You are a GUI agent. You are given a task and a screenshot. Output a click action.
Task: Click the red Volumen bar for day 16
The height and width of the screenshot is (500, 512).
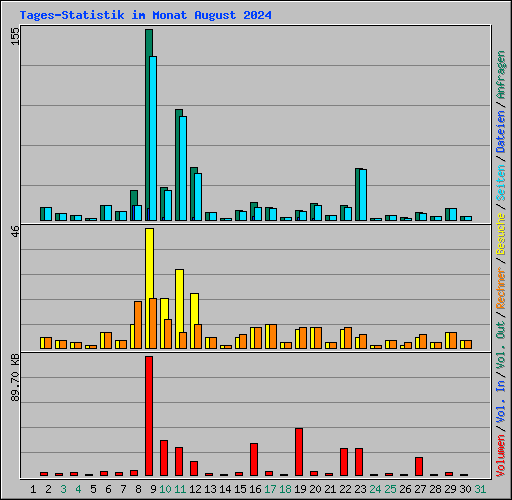[254, 459]
